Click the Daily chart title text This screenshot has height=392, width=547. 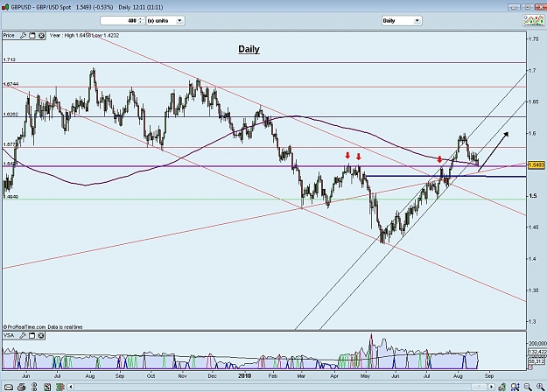(x=249, y=49)
